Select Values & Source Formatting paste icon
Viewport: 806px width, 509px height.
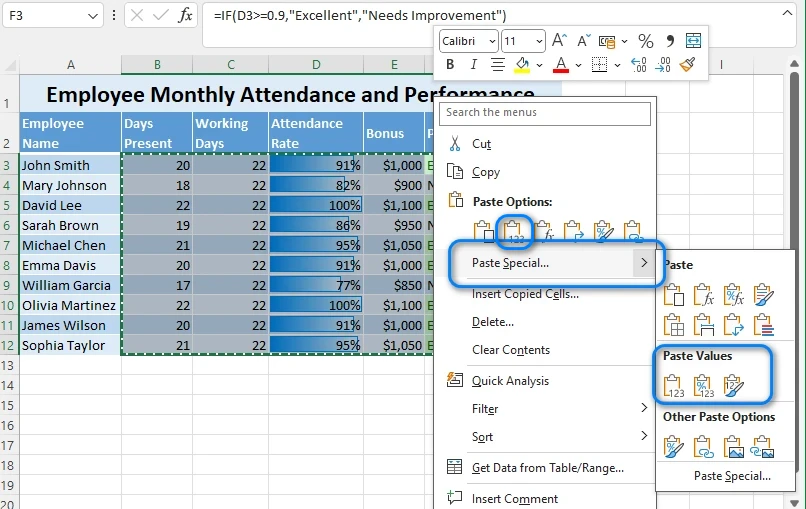734,385
